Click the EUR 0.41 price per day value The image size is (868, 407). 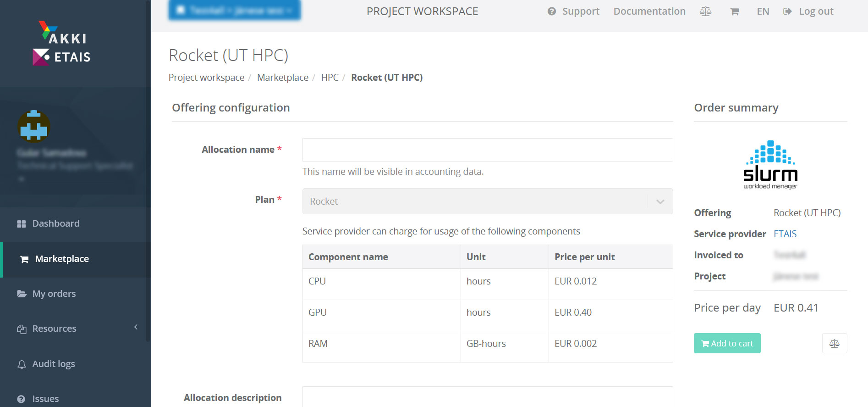tap(796, 308)
